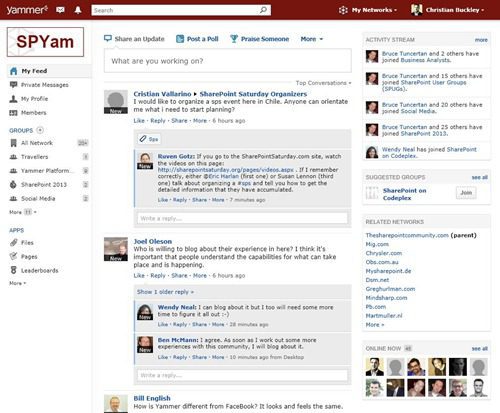Click see all in Online Now
This screenshot has height=413, width=500.
point(480,349)
